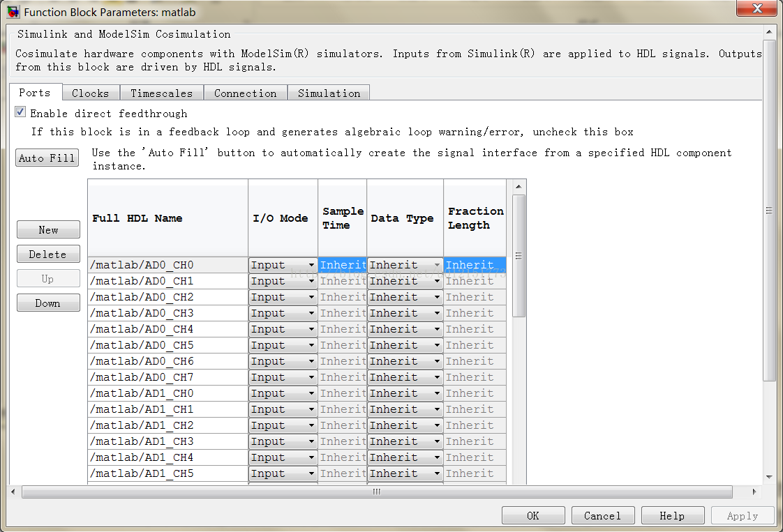
Task: Click the Sample Time column header
Action: point(343,218)
